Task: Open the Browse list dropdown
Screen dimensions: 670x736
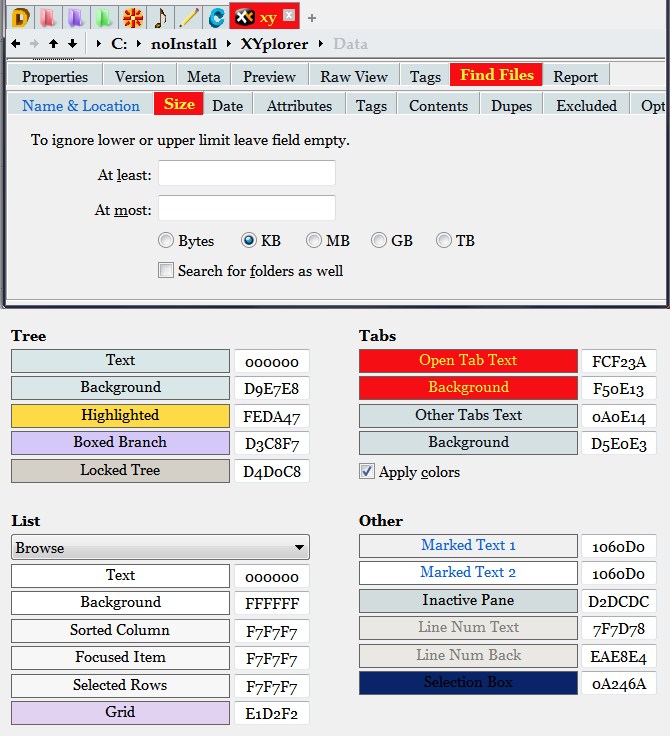Action: pos(160,547)
